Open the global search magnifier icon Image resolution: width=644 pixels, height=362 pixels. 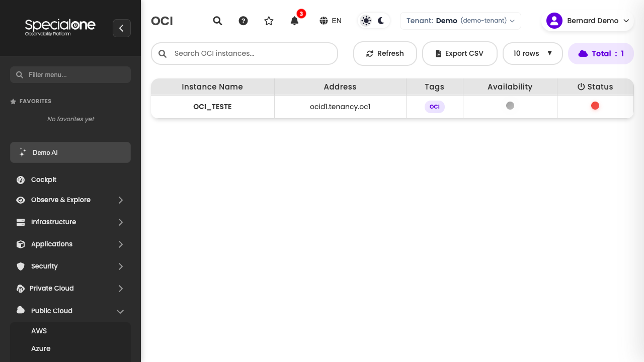click(217, 21)
